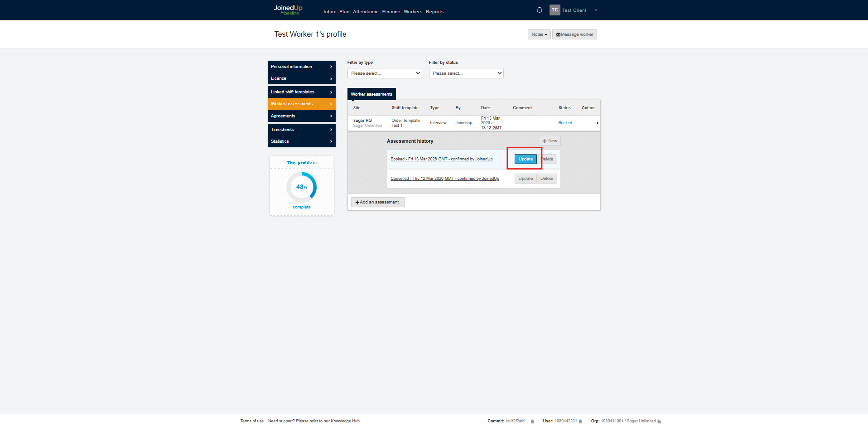Go to Timesheets section in sidebar
This screenshot has width=868, height=426.
click(x=301, y=130)
